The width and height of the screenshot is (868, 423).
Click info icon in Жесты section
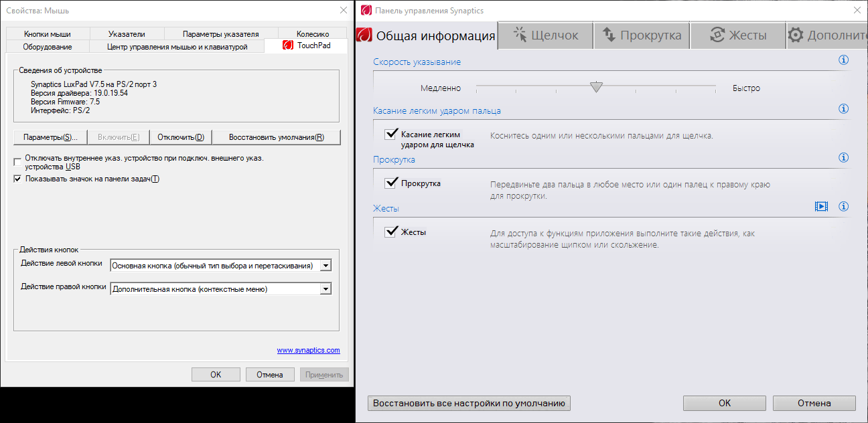(x=843, y=206)
